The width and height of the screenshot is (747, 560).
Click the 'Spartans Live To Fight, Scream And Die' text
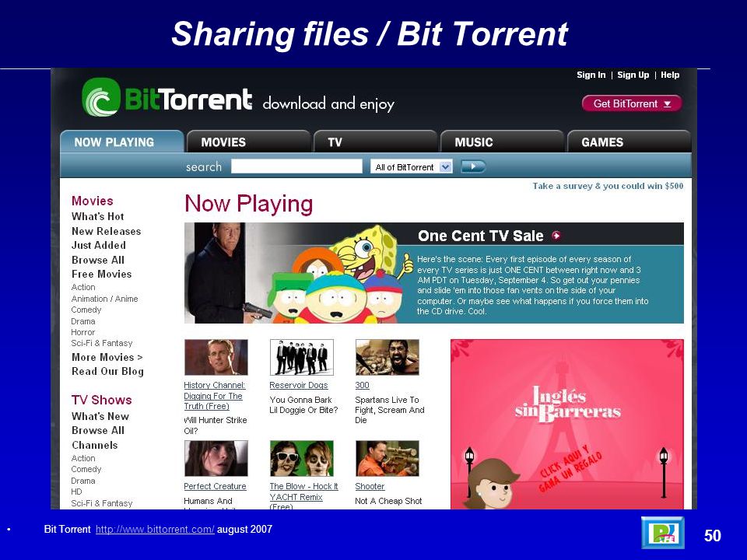390,410
